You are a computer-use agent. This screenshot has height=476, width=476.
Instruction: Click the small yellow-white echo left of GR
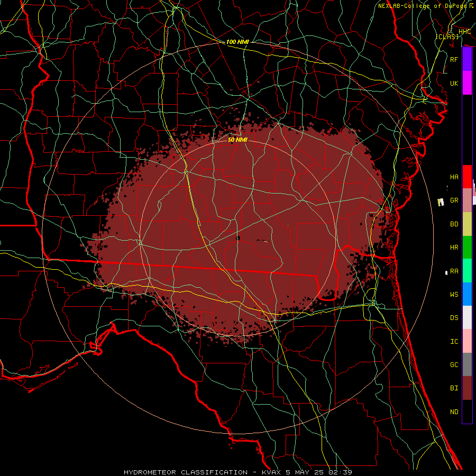tap(441, 202)
